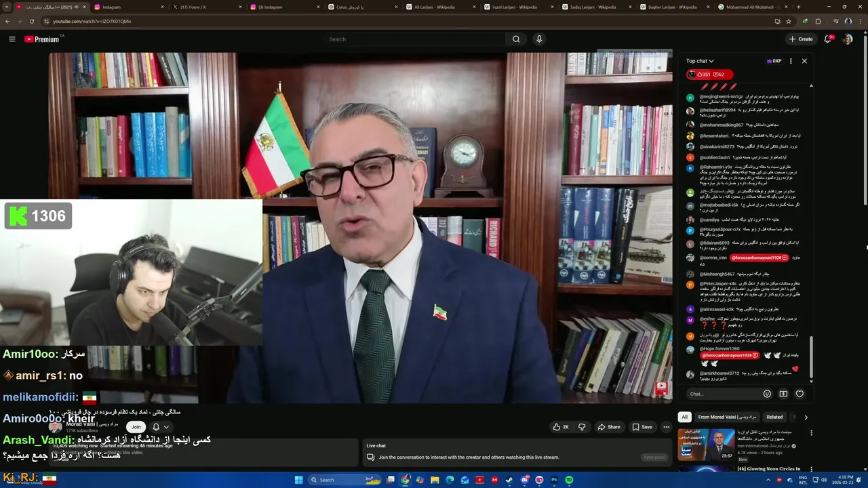Select the All filter chip
The width and height of the screenshot is (868, 488).
coord(685,417)
